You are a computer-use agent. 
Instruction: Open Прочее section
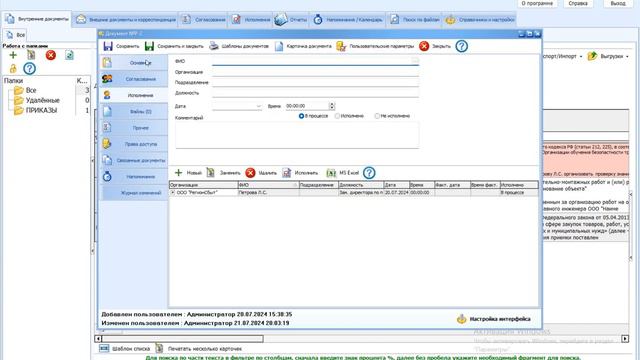tap(134, 128)
